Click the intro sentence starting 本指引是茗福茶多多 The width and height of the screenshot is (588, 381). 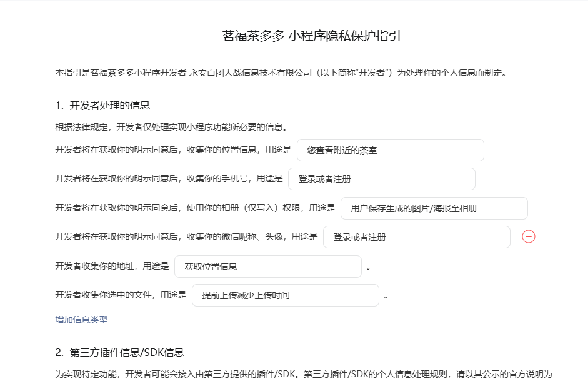pos(281,73)
